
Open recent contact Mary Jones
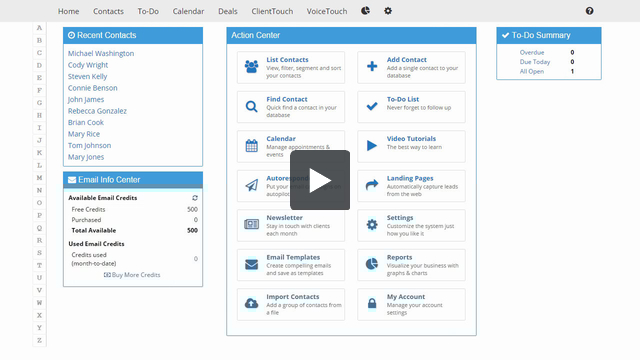point(86,157)
